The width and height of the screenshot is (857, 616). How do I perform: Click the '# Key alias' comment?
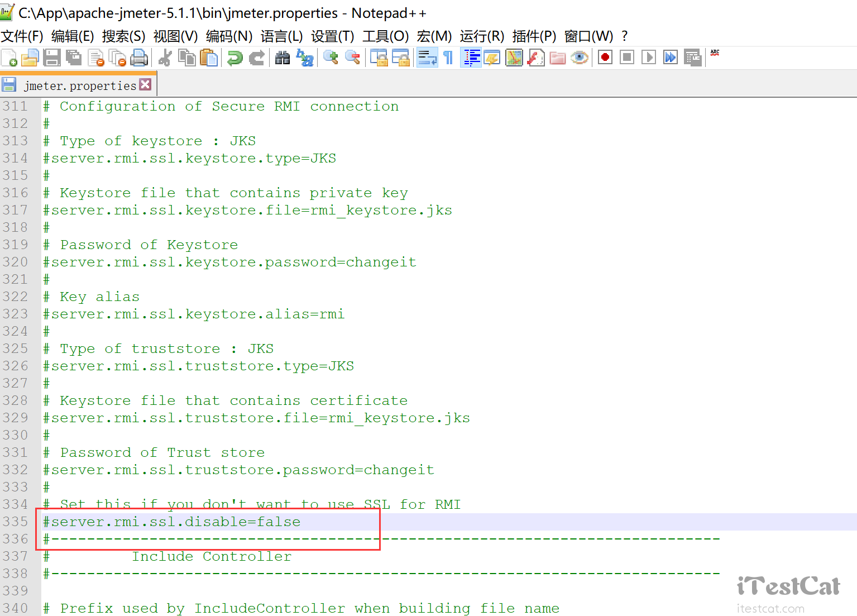[92, 297]
